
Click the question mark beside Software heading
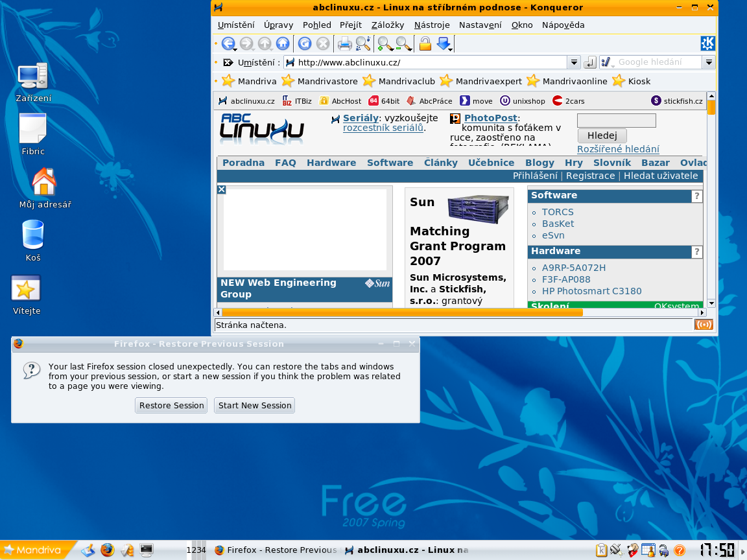pyautogui.click(x=696, y=196)
